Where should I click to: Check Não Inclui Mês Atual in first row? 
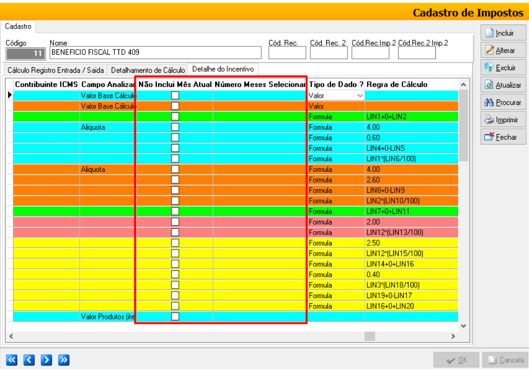tap(175, 95)
